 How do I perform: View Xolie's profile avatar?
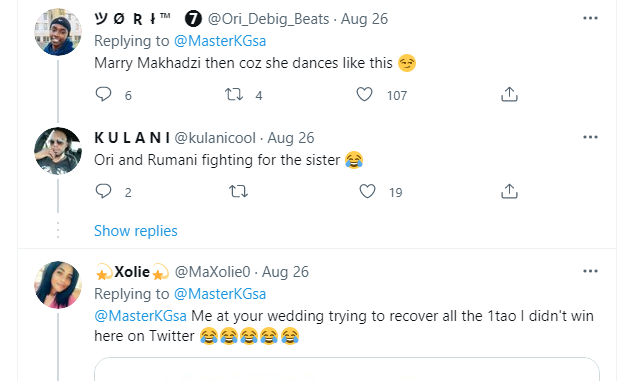click(58, 285)
